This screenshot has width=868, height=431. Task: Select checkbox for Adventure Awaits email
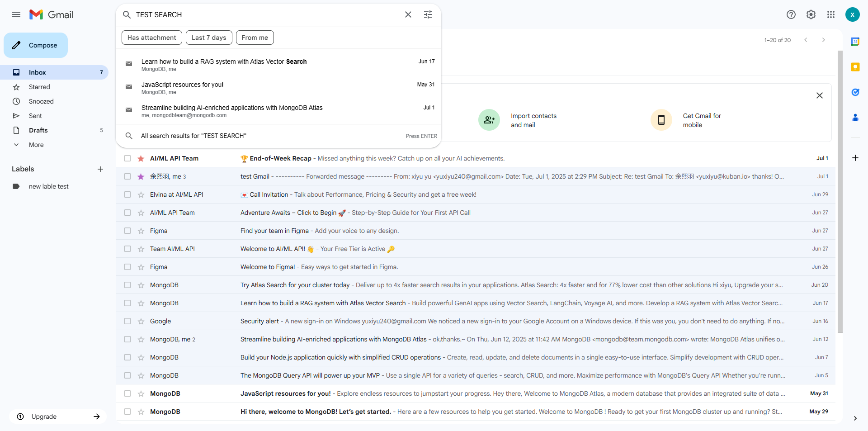127,213
